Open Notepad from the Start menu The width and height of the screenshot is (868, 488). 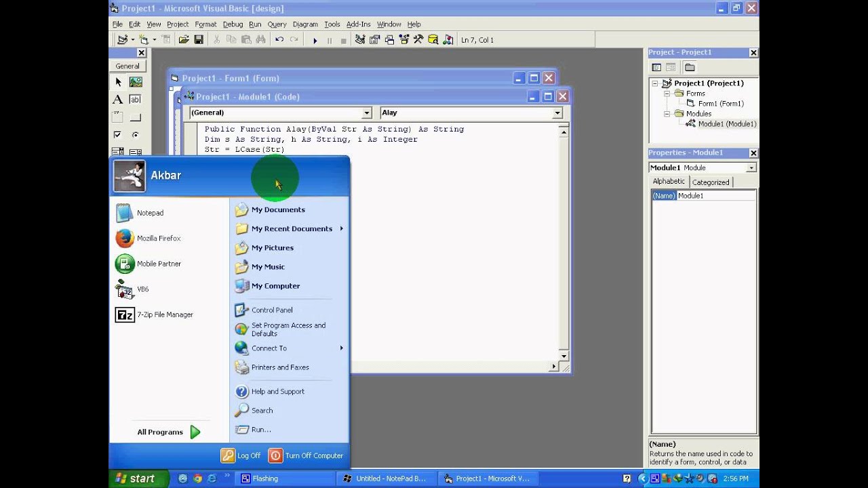click(x=140, y=213)
